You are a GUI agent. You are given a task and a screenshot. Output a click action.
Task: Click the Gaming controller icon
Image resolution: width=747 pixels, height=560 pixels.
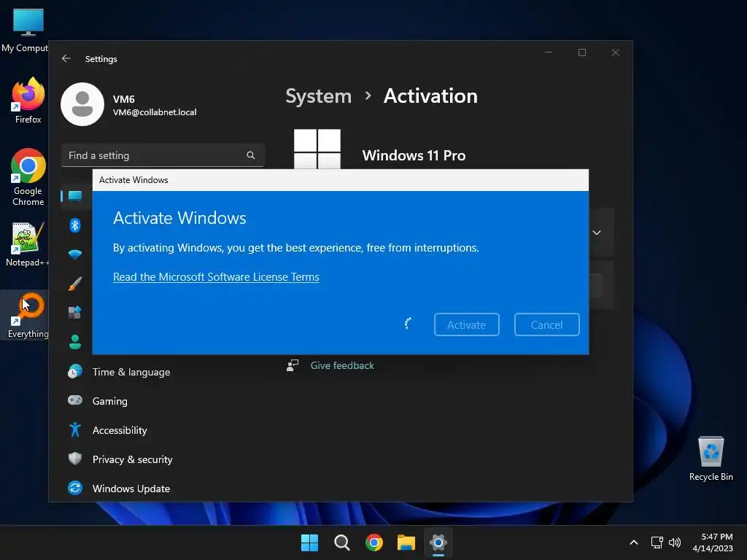(75, 400)
